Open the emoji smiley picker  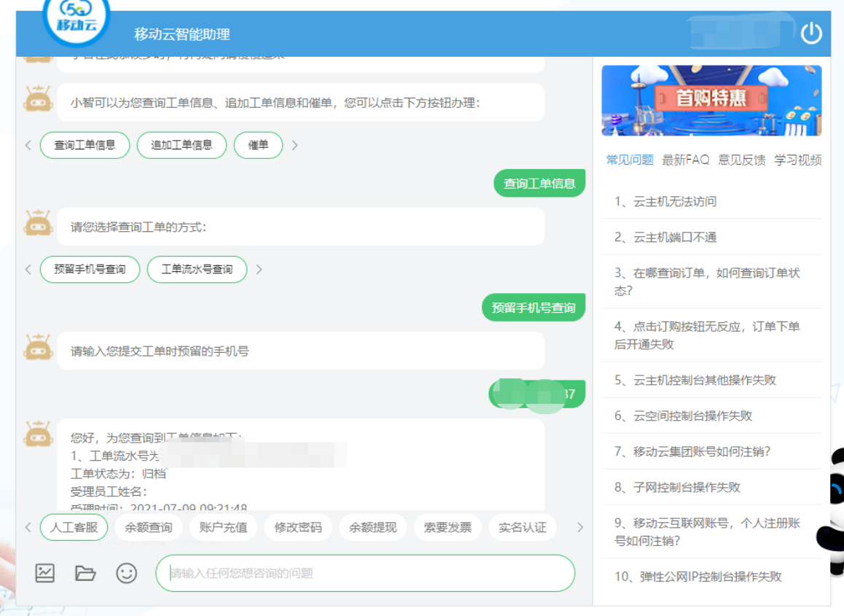pyautogui.click(x=127, y=573)
